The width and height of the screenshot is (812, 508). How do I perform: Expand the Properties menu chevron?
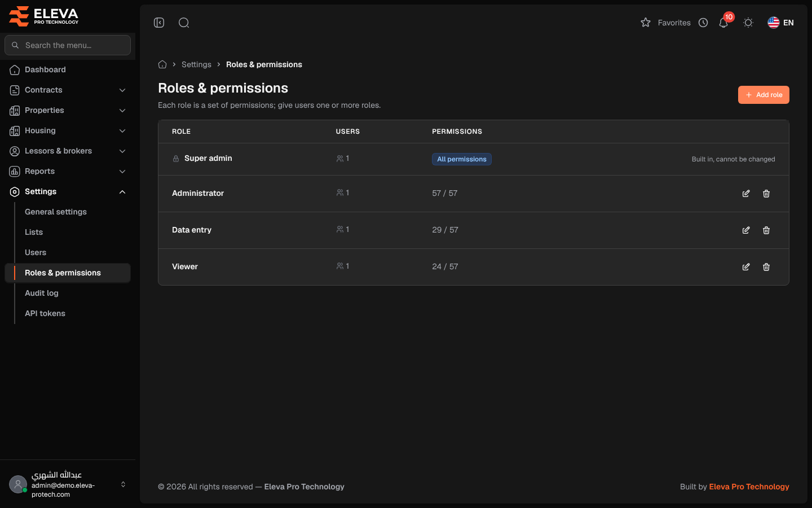[122, 111]
